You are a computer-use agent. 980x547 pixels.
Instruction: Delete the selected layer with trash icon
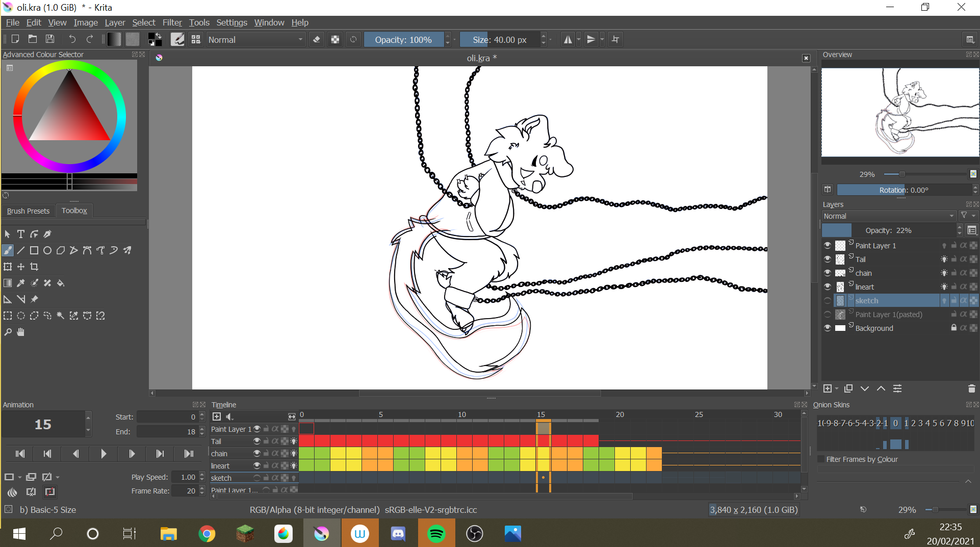tap(971, 388)
